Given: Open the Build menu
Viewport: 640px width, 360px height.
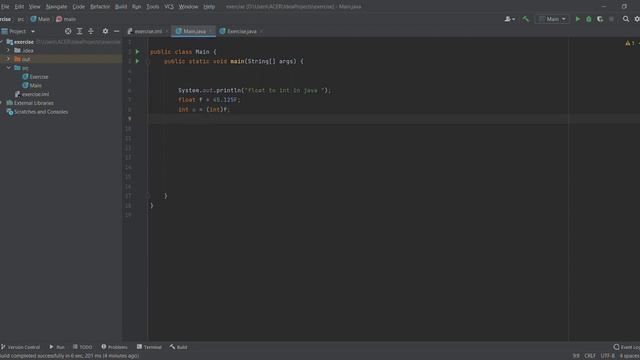Looking at the screenshot, I should (121, 7).
